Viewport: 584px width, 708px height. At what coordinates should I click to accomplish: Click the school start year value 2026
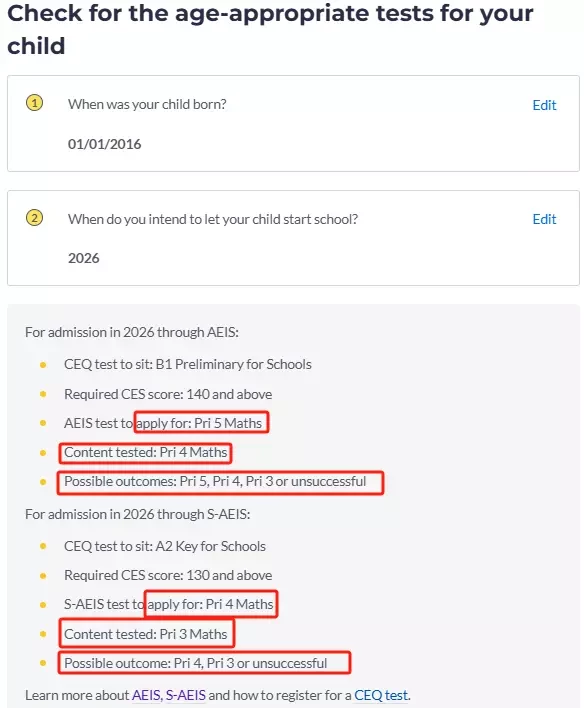(x=84, y=258)
